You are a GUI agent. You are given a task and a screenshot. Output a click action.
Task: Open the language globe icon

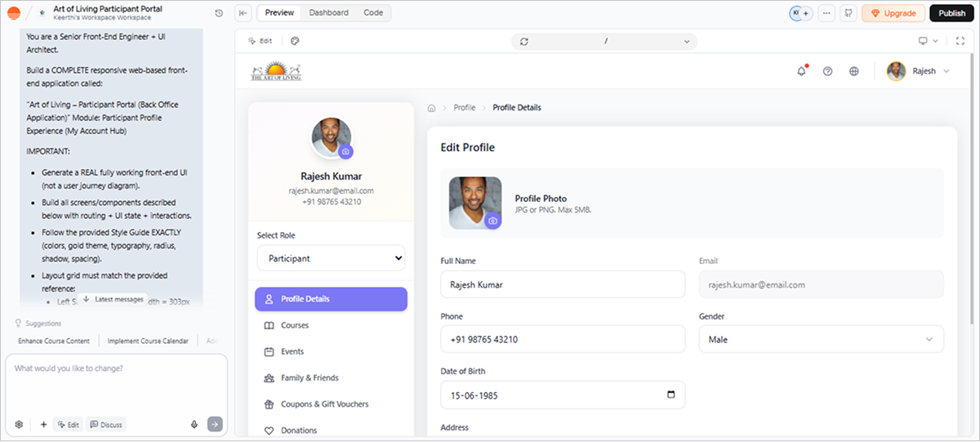pyautogui.click(x=854, y=71)
